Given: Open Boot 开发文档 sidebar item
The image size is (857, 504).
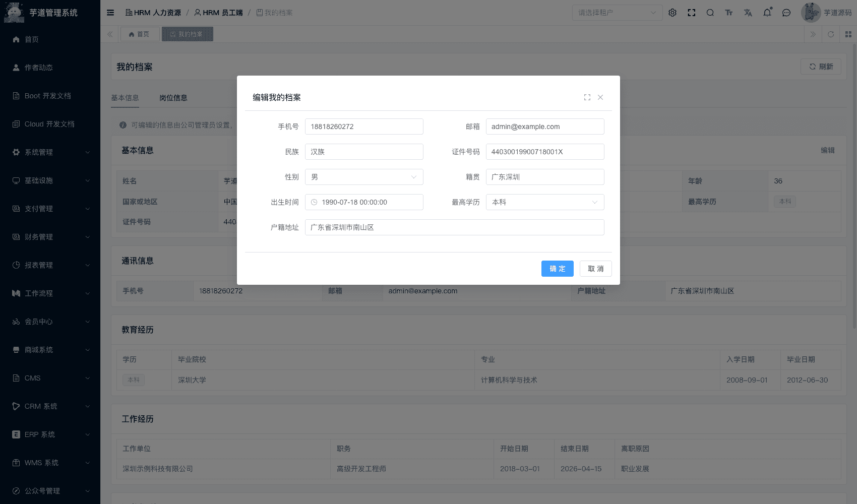Looking at the screenshot, I should (x=50, y=96).
